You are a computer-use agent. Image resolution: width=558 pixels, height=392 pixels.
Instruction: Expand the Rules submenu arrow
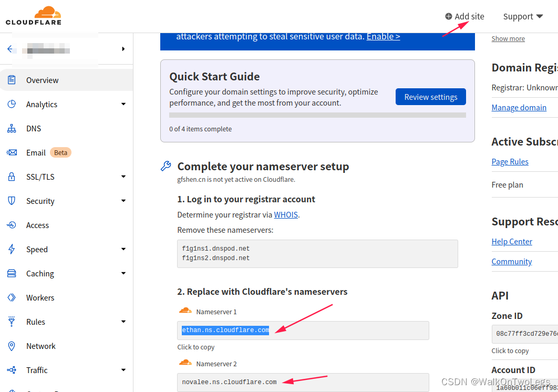(x=123, y=322)
